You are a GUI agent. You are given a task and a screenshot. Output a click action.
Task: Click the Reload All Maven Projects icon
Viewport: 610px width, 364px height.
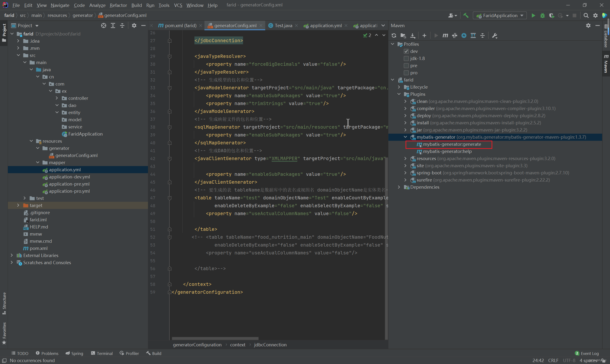pyautogui.click(x=394, y=35)
